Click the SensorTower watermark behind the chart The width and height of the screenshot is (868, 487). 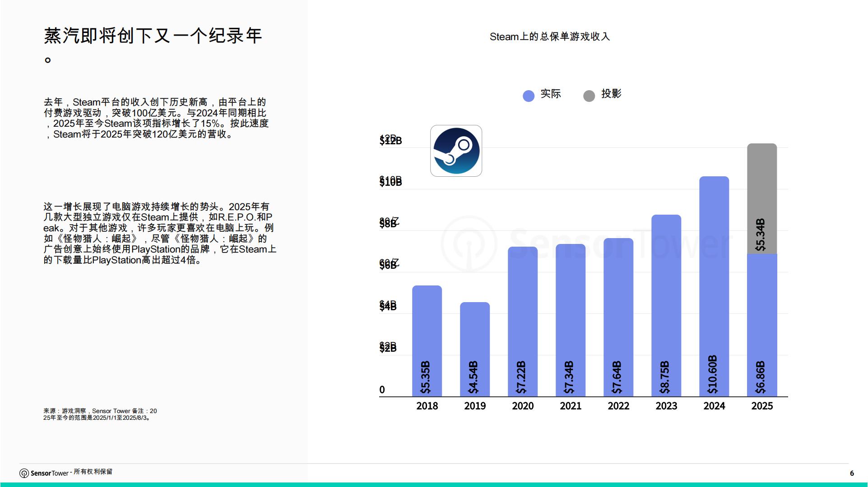[582, 243]
